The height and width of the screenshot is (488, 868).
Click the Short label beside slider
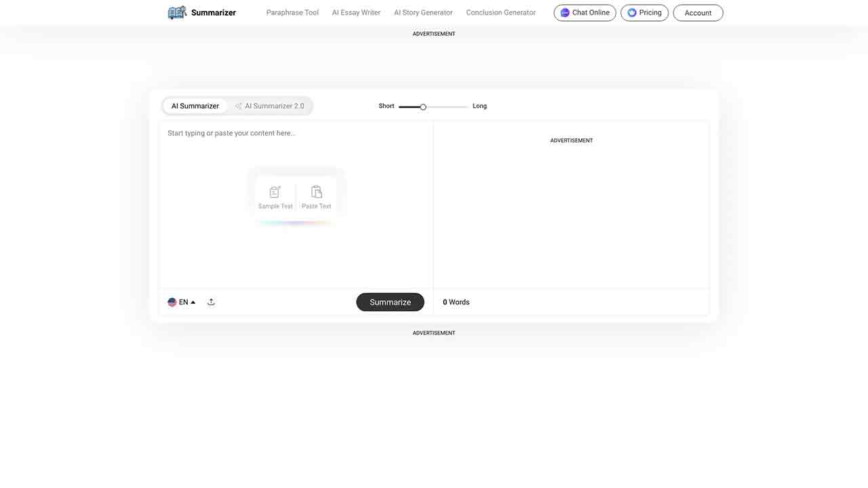(387, 106)
